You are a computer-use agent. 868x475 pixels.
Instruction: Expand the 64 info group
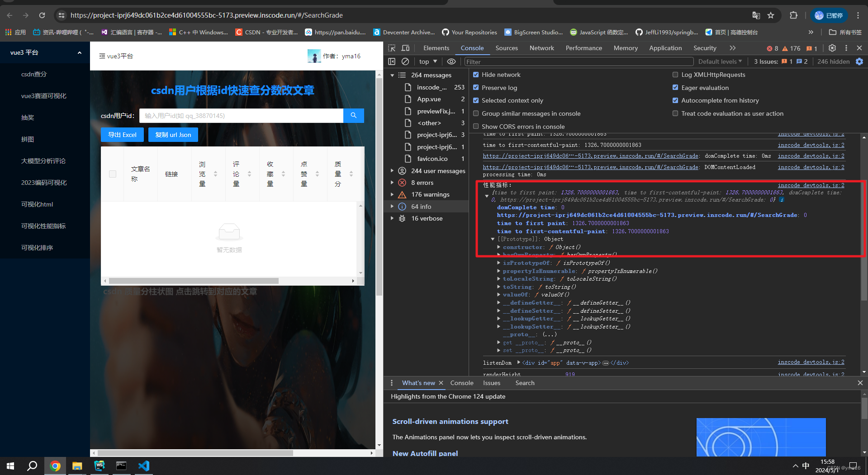click(392, 207)
